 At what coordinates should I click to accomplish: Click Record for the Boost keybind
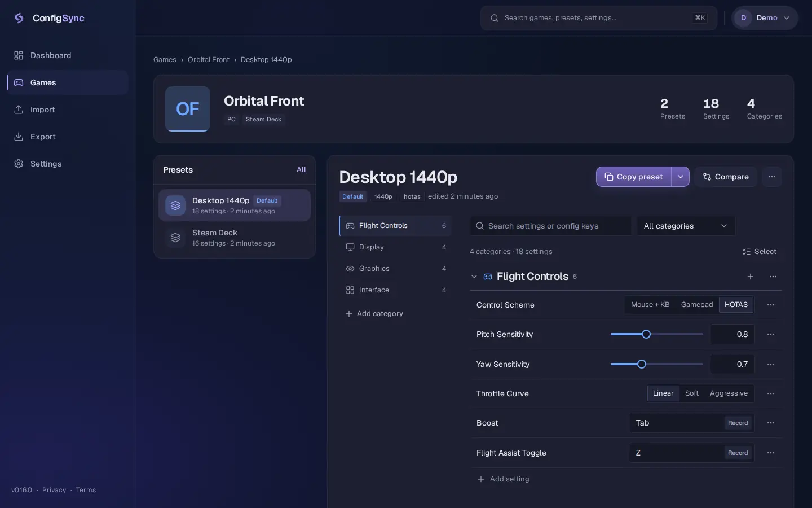pyautogui.click(x=738, y=423)
